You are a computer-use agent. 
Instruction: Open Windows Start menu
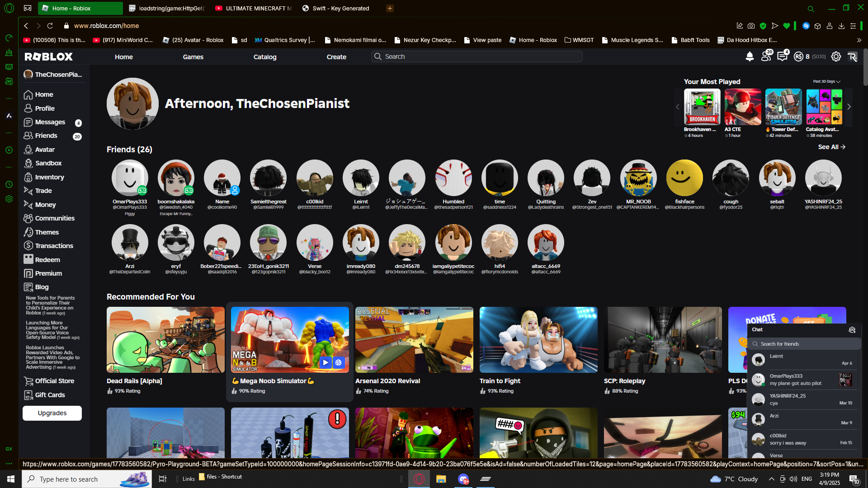11,479
